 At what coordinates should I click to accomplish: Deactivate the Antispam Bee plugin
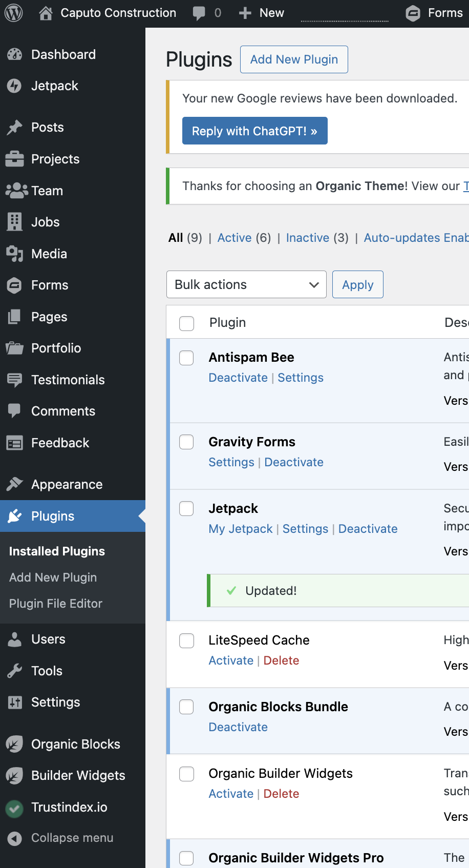click(x=238, y=378)
